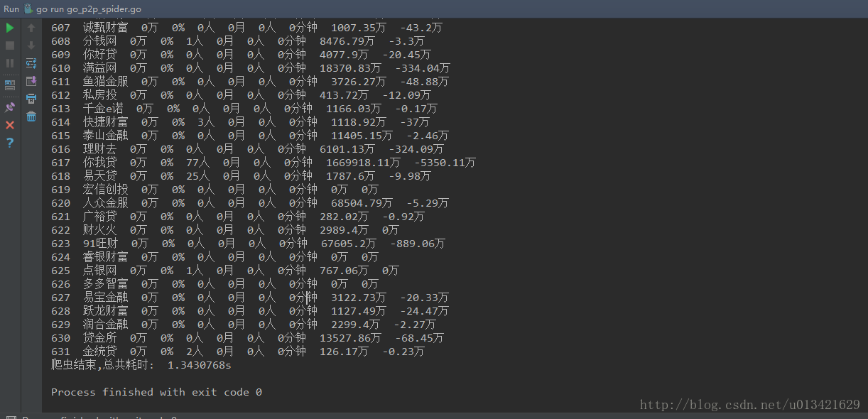Click output row 609 你好贷

coord(241,55)
